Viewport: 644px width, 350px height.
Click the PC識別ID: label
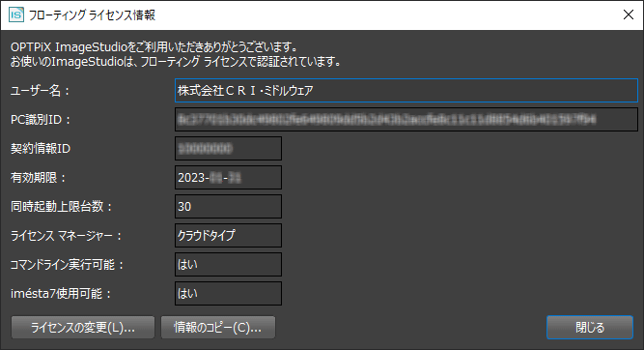coord(41,120)
